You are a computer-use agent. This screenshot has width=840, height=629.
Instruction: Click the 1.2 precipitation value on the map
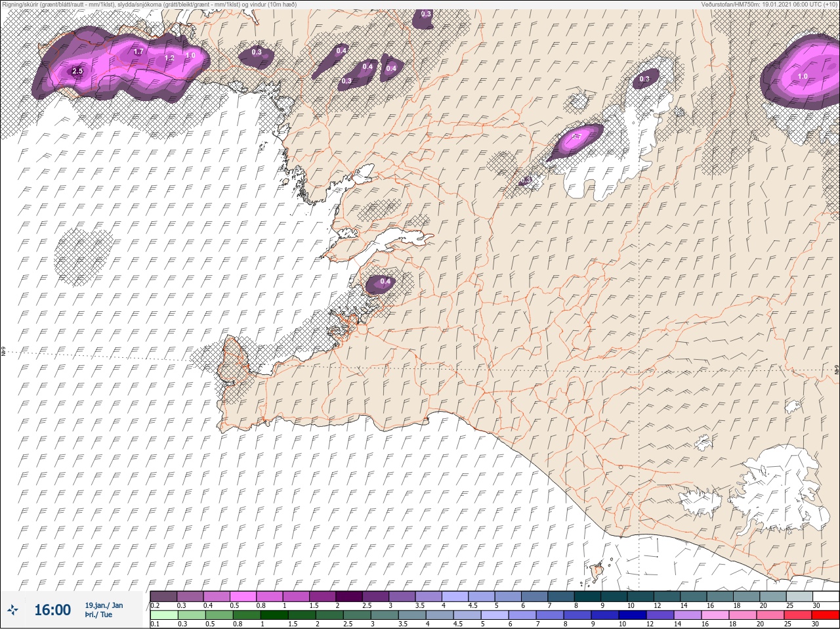tap(169, 58)
